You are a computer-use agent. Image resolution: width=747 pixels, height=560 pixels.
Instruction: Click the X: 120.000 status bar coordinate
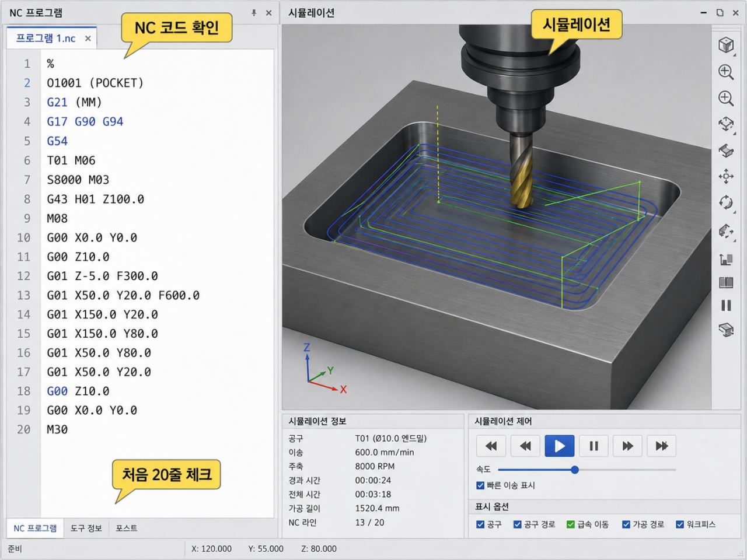pos(211,548)
